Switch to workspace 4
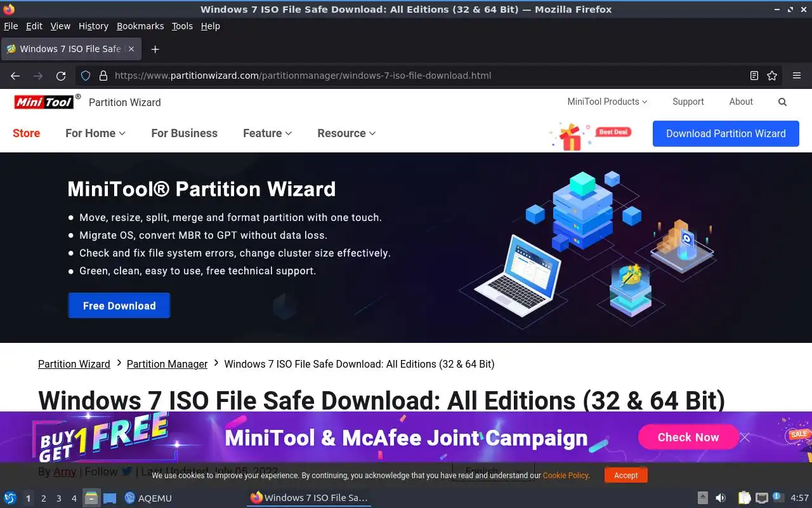812x508 pixels. [x=74, y=498]
